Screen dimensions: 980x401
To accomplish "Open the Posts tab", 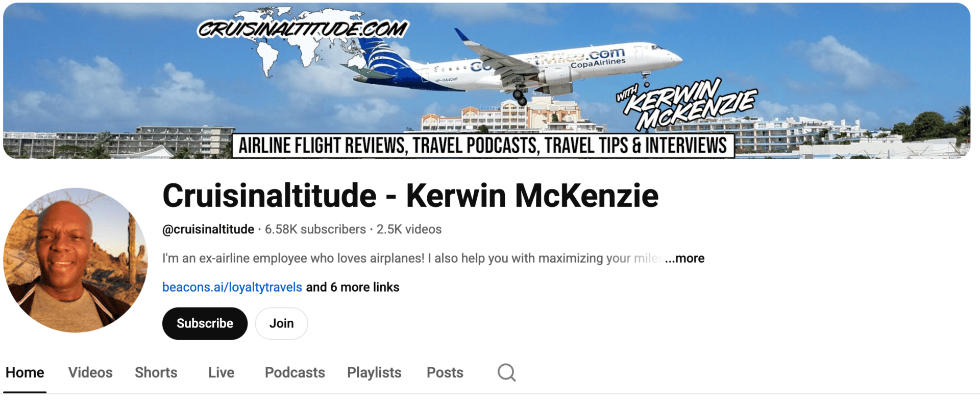I will (x=445, y=372).
